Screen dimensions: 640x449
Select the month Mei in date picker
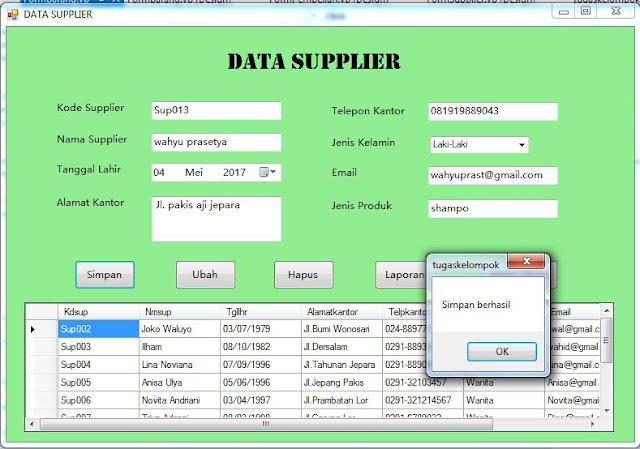tap(194, 173)
